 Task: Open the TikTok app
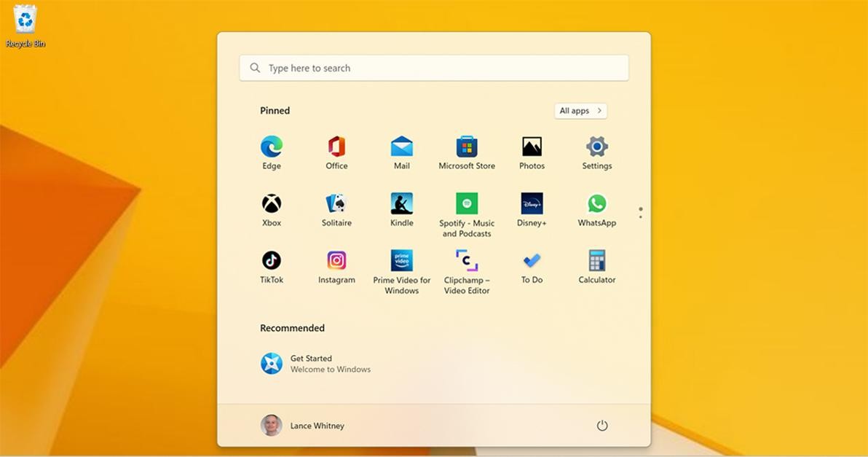[x=271, y=267]
